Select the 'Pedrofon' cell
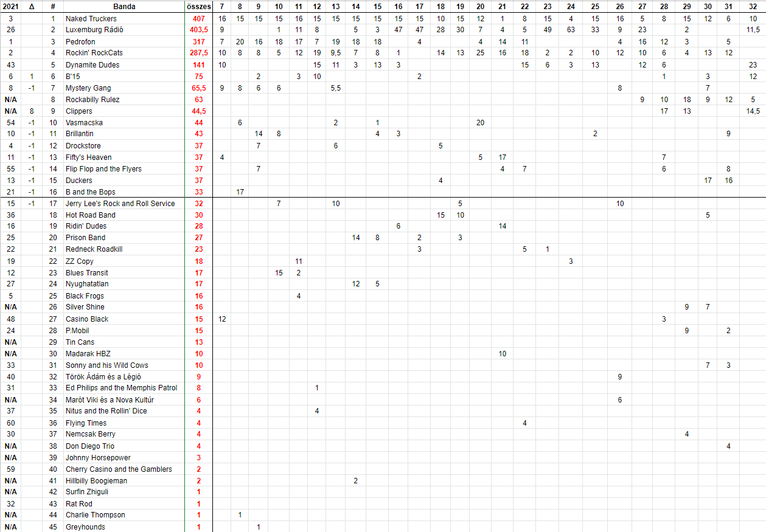 124,42
